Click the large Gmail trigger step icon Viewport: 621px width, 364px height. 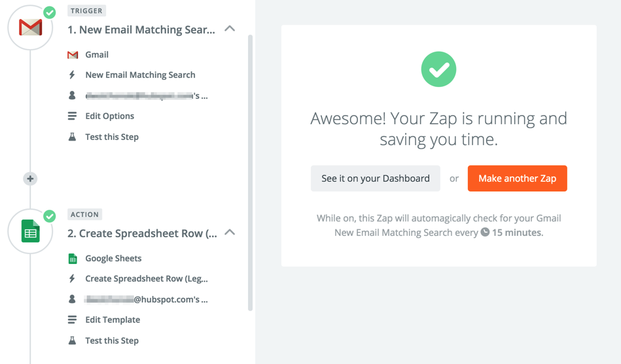tap(30, 27)
